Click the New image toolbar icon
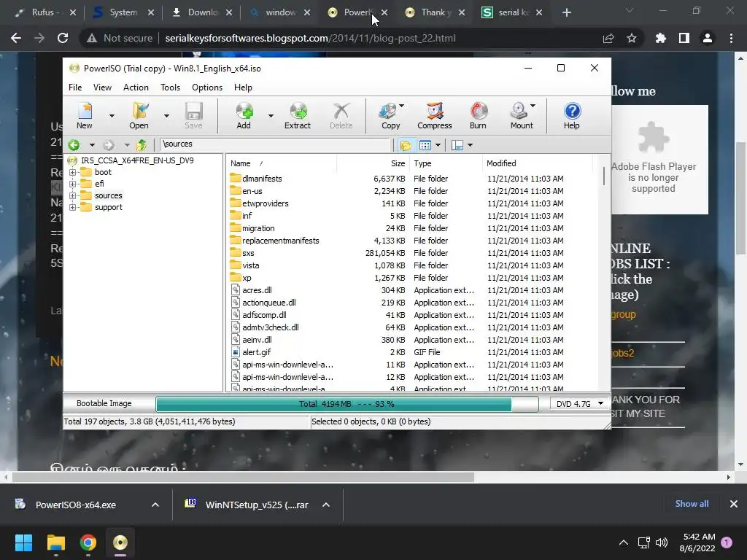This screenshot has width=747, height=560. tap(85, 115)
